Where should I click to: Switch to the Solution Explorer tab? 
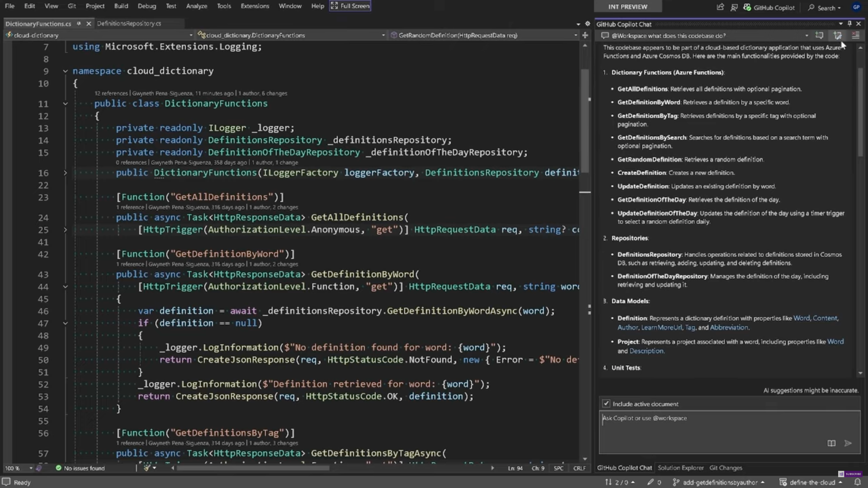(x=680, y=468)
